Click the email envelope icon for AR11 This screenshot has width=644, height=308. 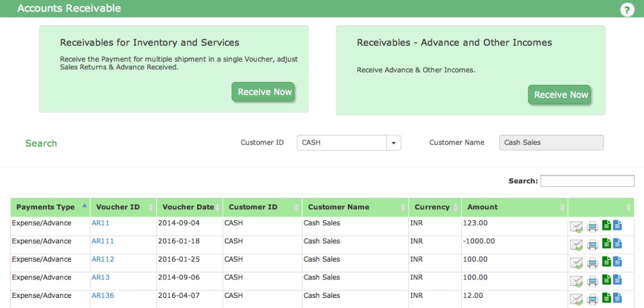click(576, 227)
